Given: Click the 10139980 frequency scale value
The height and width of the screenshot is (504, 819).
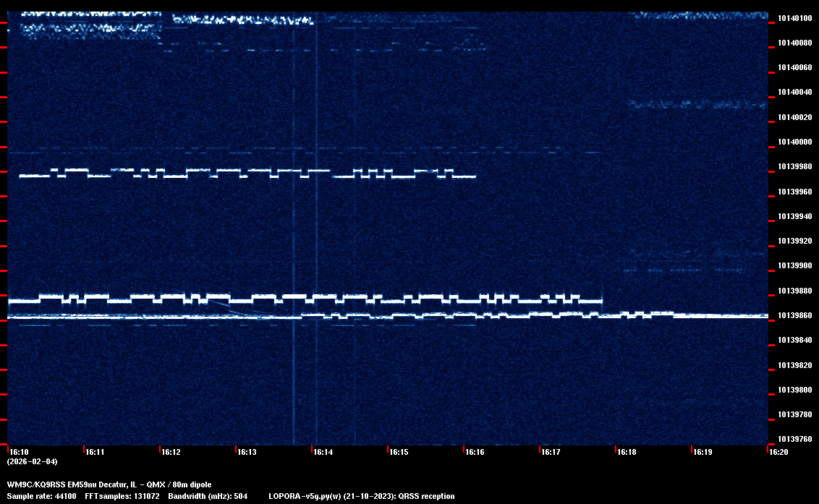Looking at the screenshot, I should [x=794, y=167].
